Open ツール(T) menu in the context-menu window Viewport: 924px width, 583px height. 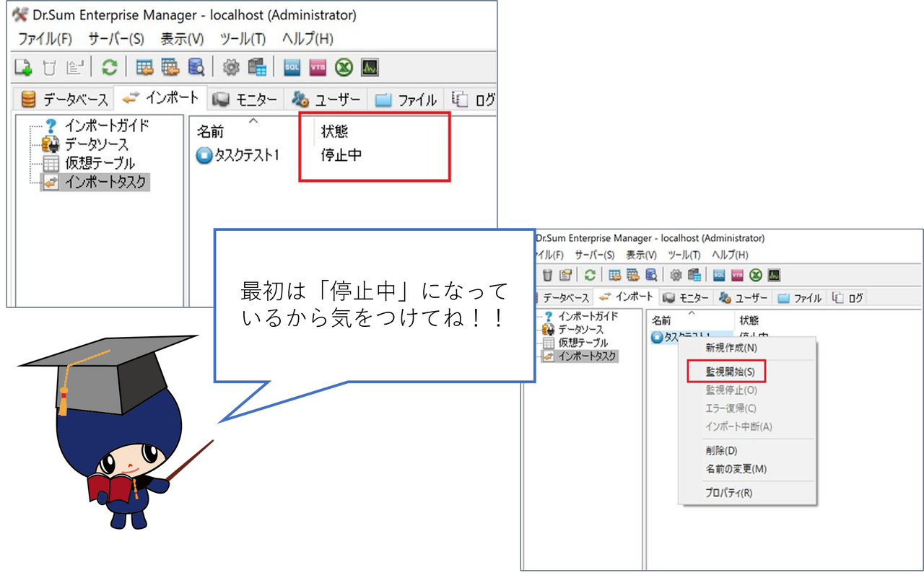coord(684,255)
